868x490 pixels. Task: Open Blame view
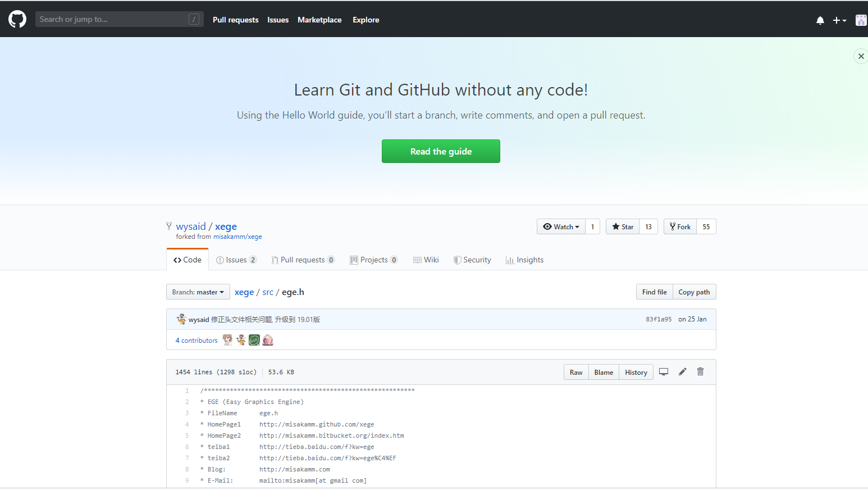(604, 372)
